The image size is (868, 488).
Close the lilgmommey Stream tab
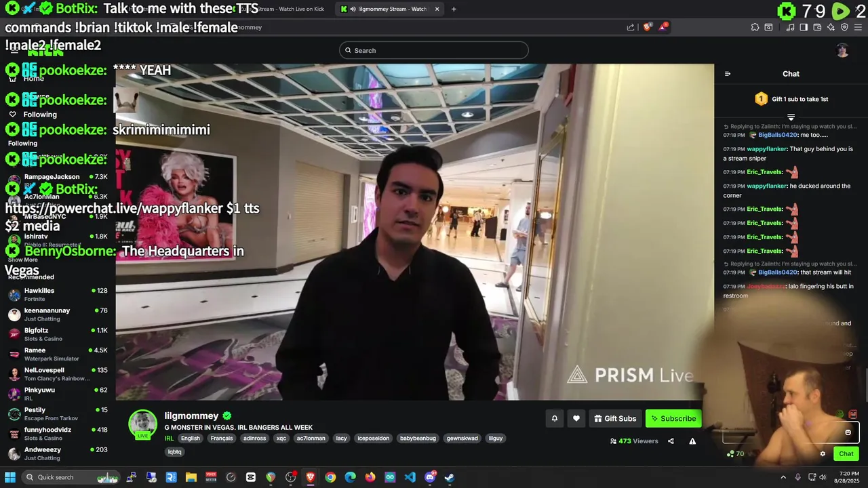[437, 9]
